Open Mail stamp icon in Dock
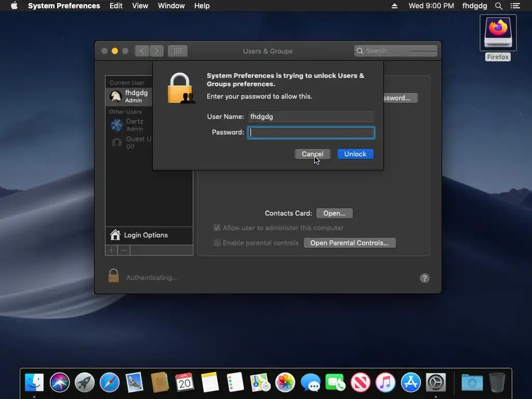Viewport: 532px width, 399px height. [135, 382]
